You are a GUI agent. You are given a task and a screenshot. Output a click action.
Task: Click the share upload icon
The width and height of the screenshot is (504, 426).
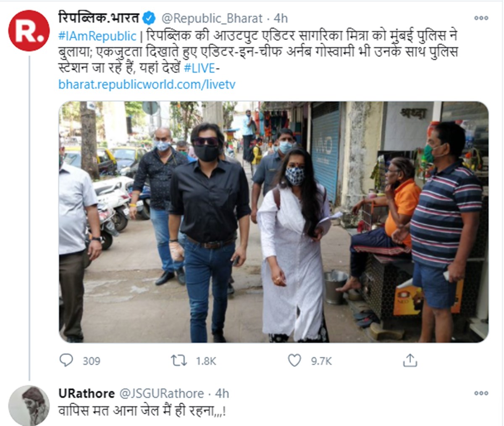pyautogui.click(x=410, y=360)
